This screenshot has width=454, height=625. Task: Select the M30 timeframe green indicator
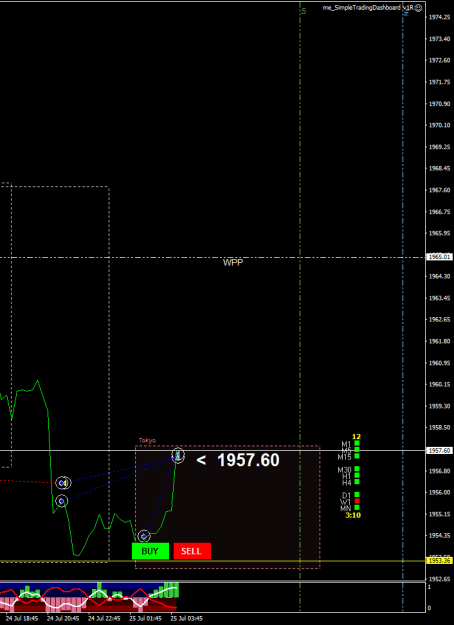pos(357,469)
